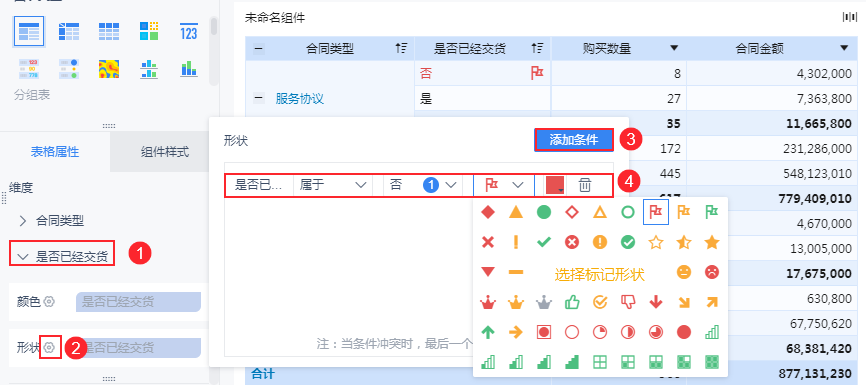Image resolution: width=866 pixels, height=385 pixels.
Task: Pick the solid red diamond marker
Action: pos(488,212)
